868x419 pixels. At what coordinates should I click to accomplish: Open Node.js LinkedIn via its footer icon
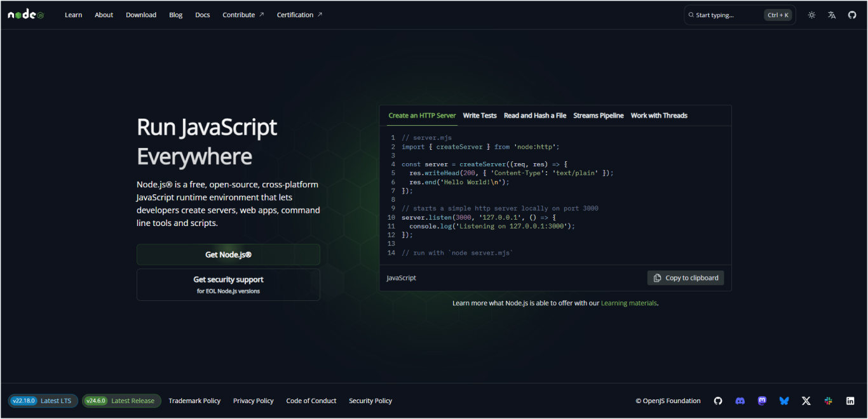[850, 401]
